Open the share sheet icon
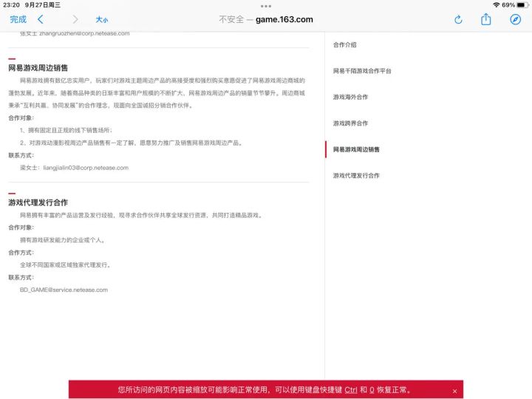Screen dimensions: 532x399 pos(486,19)
